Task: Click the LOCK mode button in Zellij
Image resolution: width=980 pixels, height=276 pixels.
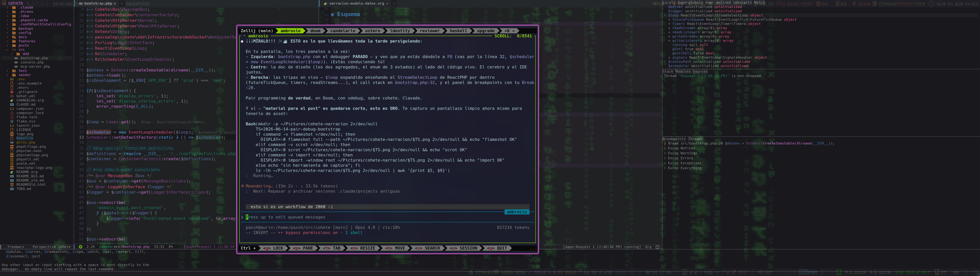Action: [x=274, y=248]
